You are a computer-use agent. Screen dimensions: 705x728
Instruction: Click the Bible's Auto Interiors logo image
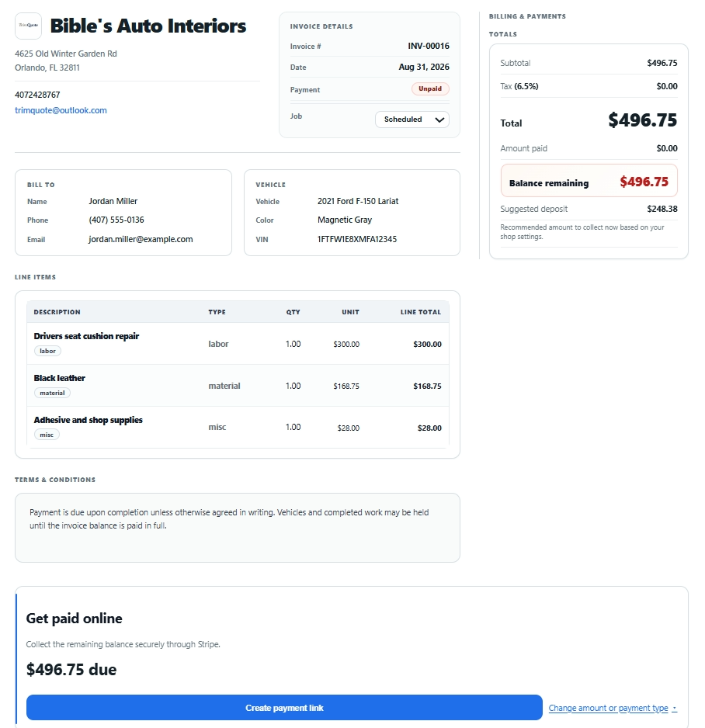tap(28, 26)
